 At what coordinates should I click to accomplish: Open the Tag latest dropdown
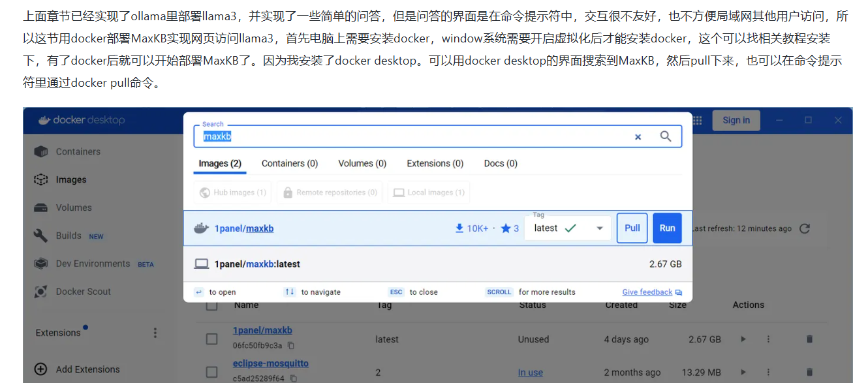[568, 228]
